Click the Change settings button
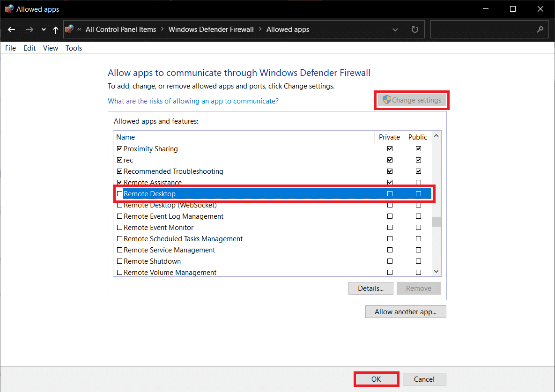Screen dimensions: 555x392 point(412,100)
